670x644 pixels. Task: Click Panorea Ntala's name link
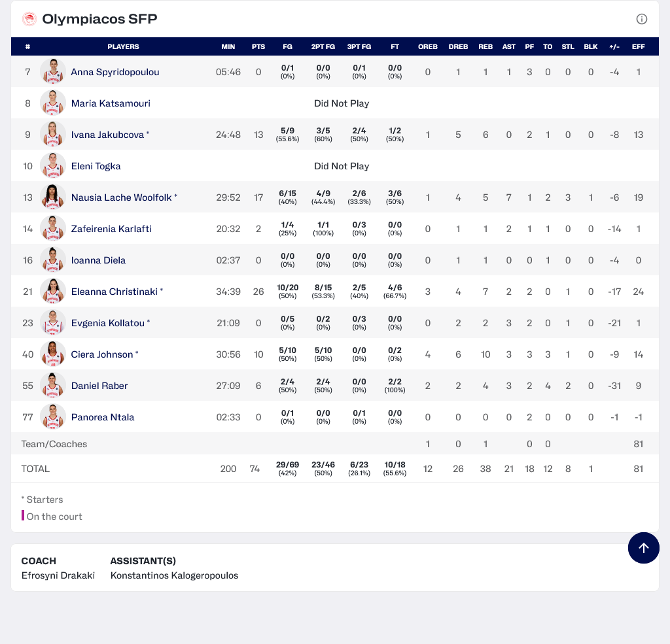103,417
